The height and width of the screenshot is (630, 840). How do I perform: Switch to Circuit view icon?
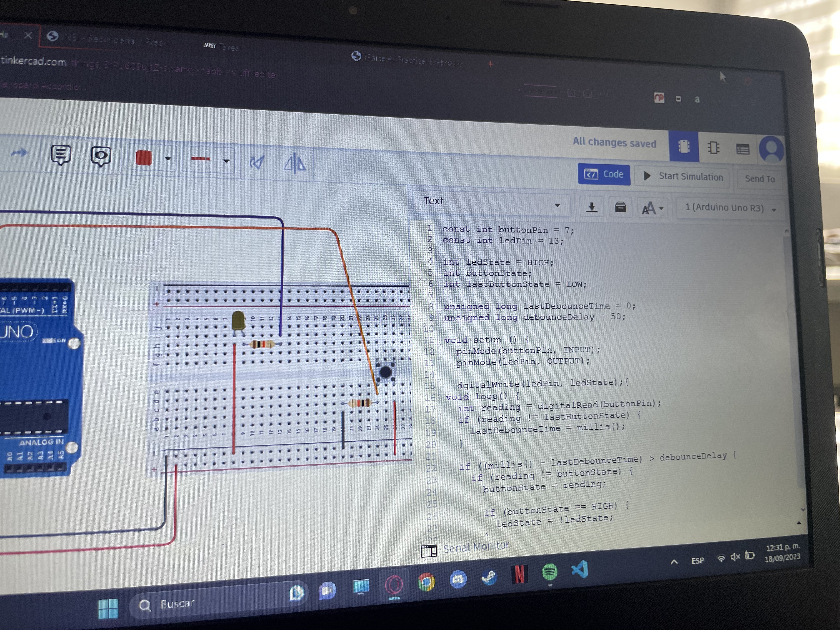pos(684,147)
